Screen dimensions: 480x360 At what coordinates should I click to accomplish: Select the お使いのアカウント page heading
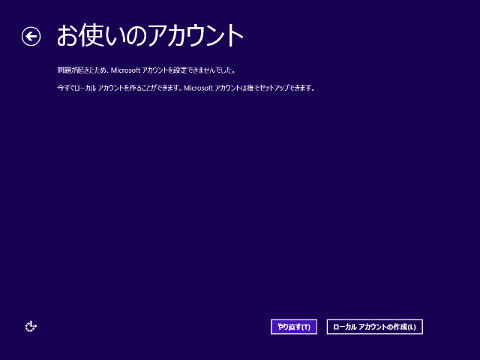[150, 35]
